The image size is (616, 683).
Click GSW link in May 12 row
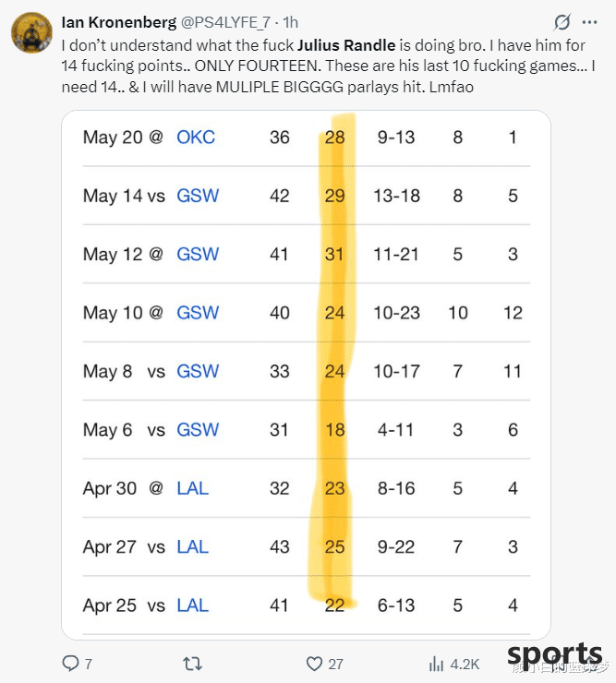pos(198,254)
